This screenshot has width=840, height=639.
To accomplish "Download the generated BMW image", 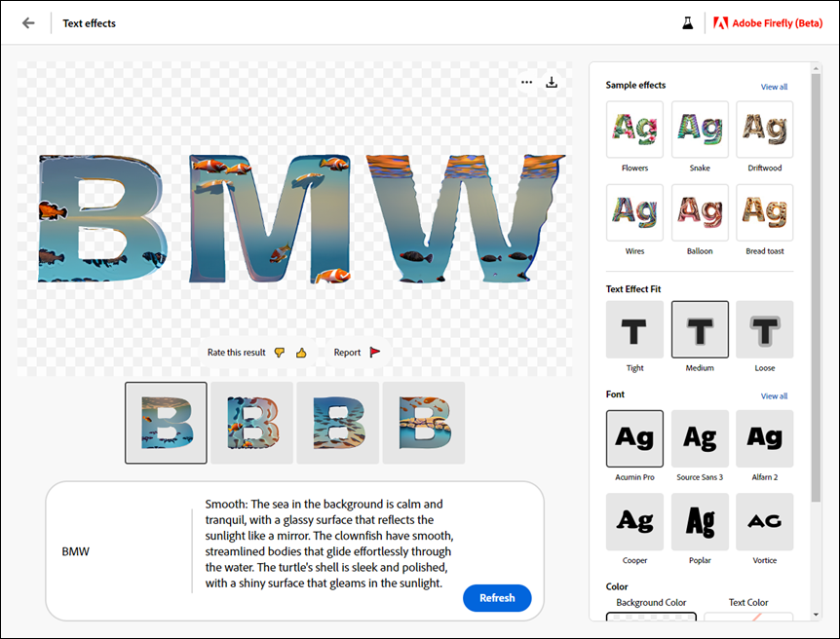I will (x=552, y=82).
